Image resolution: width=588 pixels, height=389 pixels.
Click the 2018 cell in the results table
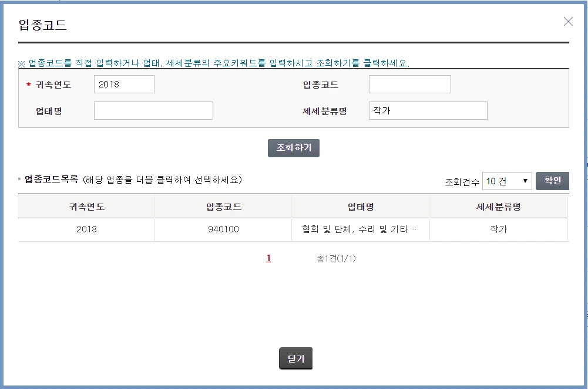(86, 229)
